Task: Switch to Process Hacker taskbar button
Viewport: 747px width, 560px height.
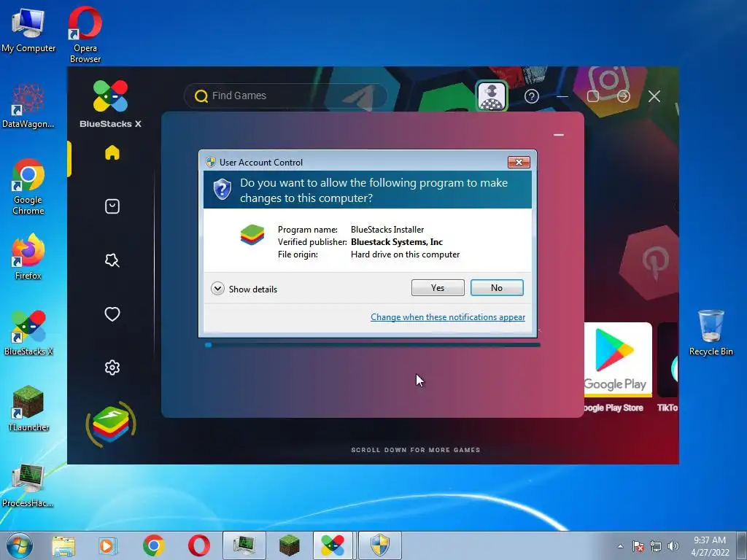Action: pos(244,545)
